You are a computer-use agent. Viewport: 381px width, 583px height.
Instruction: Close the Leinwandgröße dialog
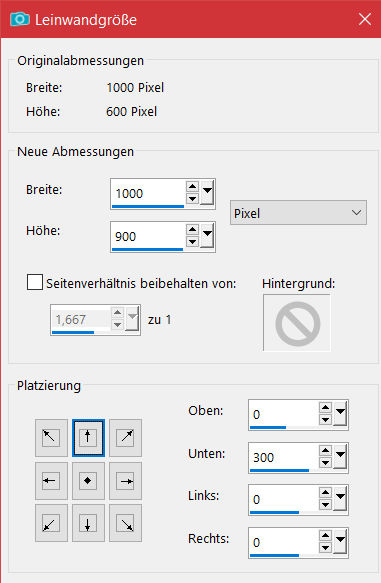pos(365,19)
